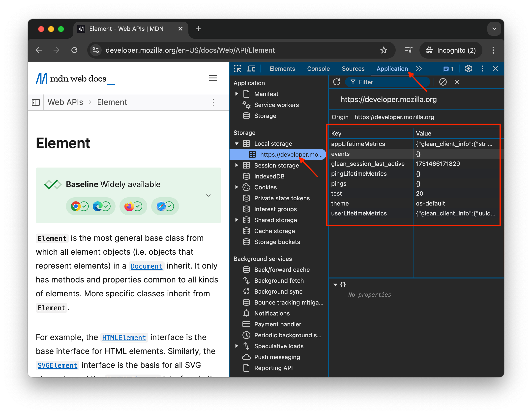Image resolution: width=532 pixels, height=414 pixels.
Task: Expand the Cookies tree
Action: pyautogui.click(x=237, y=187)
